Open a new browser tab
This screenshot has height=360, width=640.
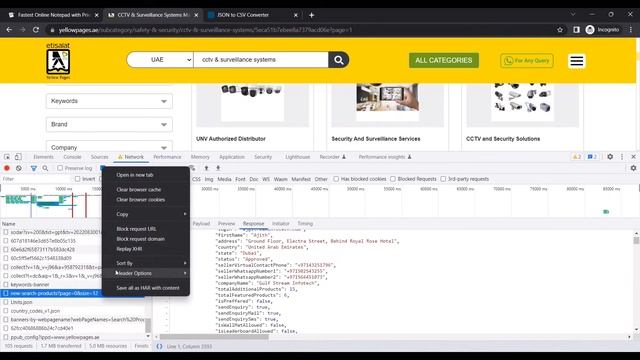pos(311,15)
